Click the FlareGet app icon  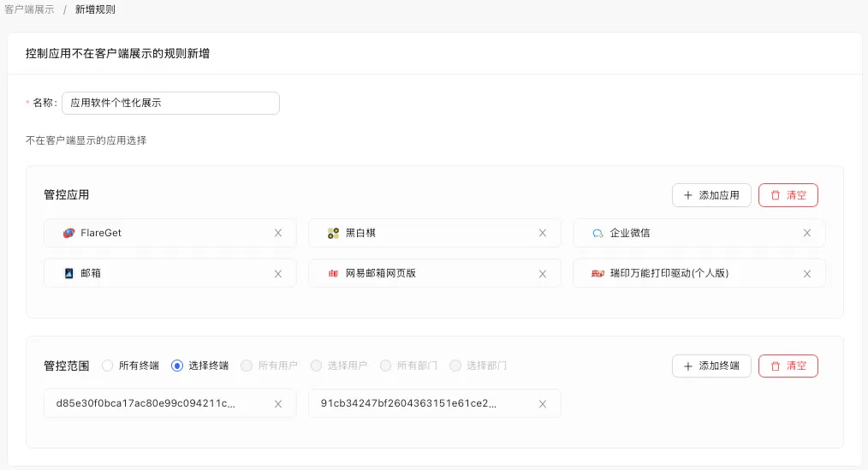(69, 233)
